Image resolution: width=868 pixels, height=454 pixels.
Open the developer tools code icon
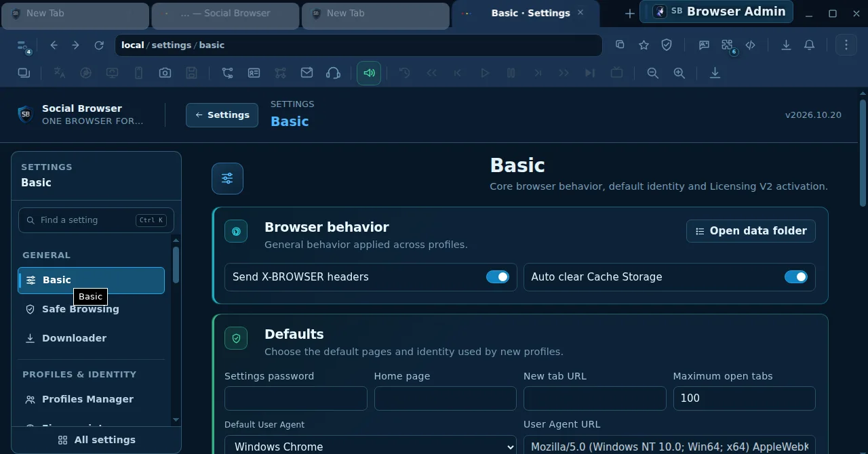click(751, 45)
